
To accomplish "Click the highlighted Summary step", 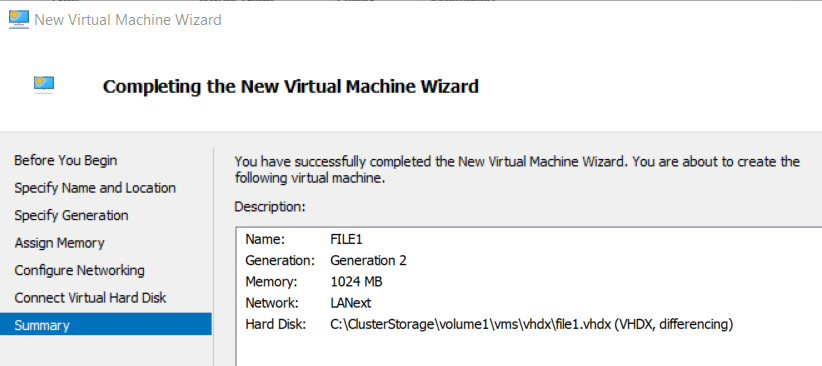I will pyautogui.click(x=106, y=325).
